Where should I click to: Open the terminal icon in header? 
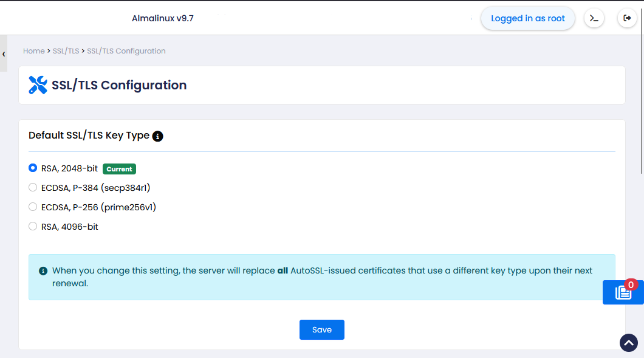point(594,18)
